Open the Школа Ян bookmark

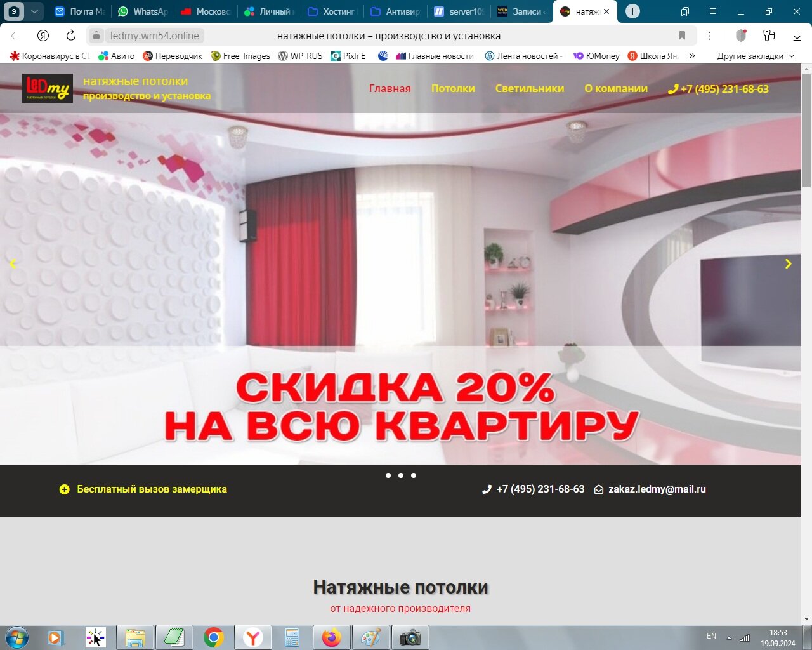(653, 56)
